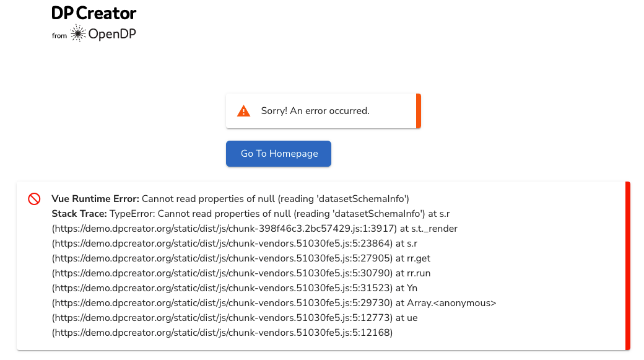644x360 pixels.
Task: Click the 'Sorry! An error occurred' alert
Action: click(322, 110)
